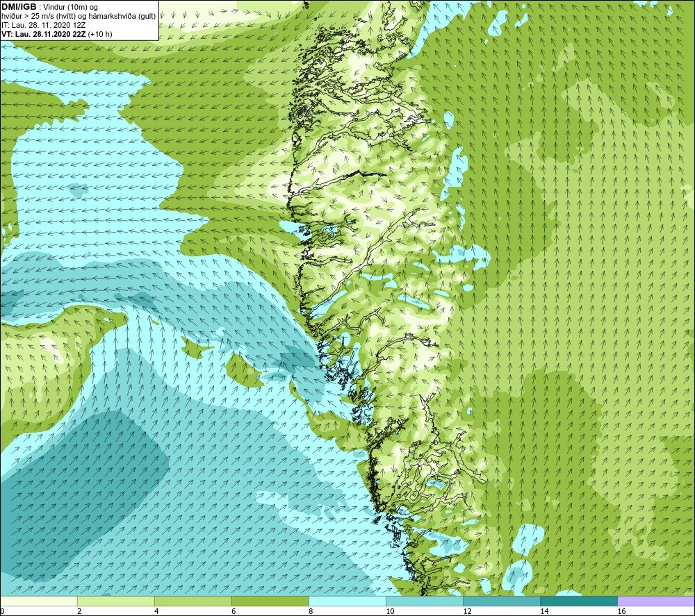The image size is (695, 616).
Task: Click the legend tick label '8'
Action: click(311, 611)
